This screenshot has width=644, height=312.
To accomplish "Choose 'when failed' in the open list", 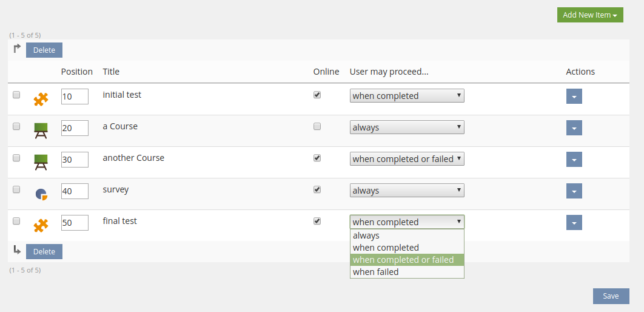I will click(x=407, y=272).
